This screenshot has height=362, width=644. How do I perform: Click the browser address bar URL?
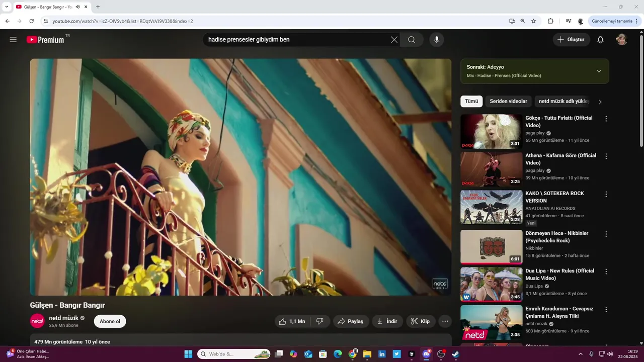pyautogui.click(x=123, y=21)
